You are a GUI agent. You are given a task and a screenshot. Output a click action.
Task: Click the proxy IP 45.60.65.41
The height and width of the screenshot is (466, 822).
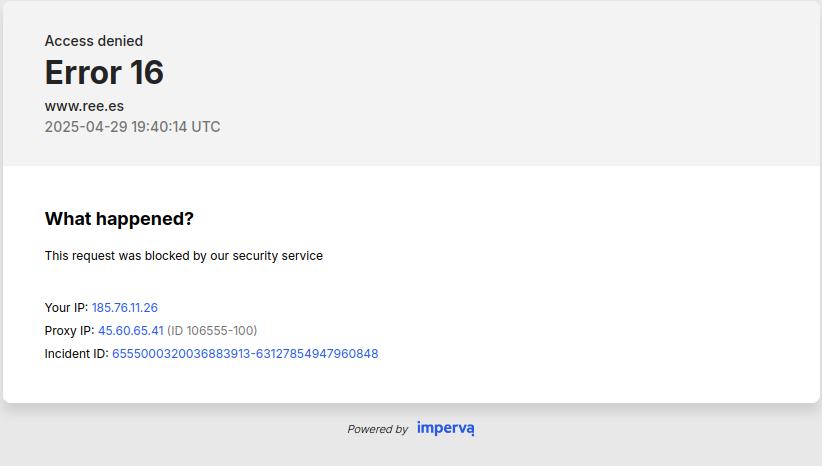pyautogui.click(x=131, y=331)
